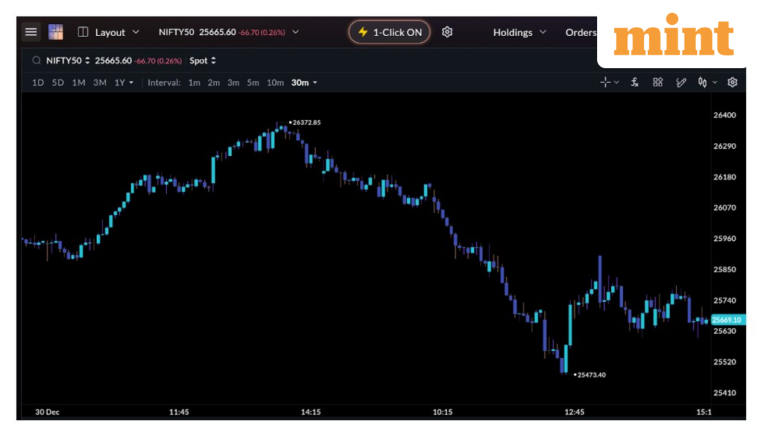Select the drawing tools pencil icon
The image size is (768, 432).
pos(681,82)
